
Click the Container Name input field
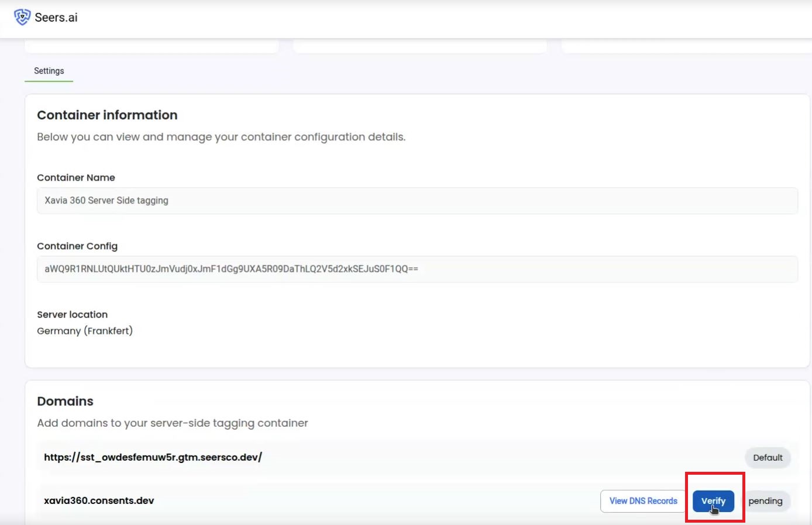pos(417,201)
